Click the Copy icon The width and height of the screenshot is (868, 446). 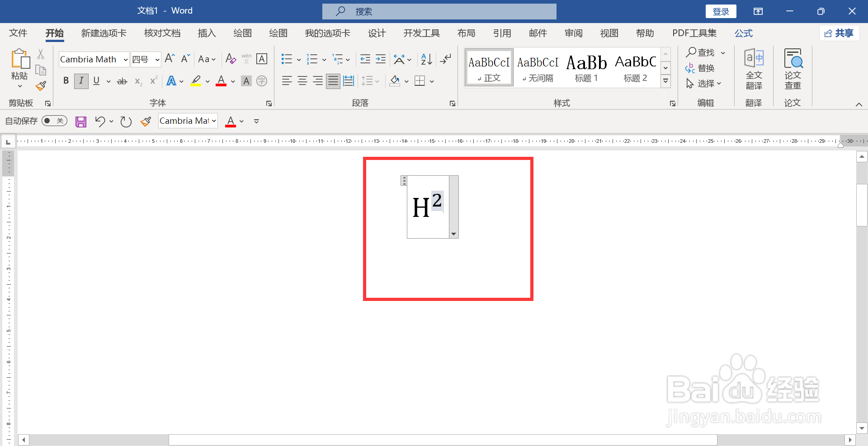41,70
